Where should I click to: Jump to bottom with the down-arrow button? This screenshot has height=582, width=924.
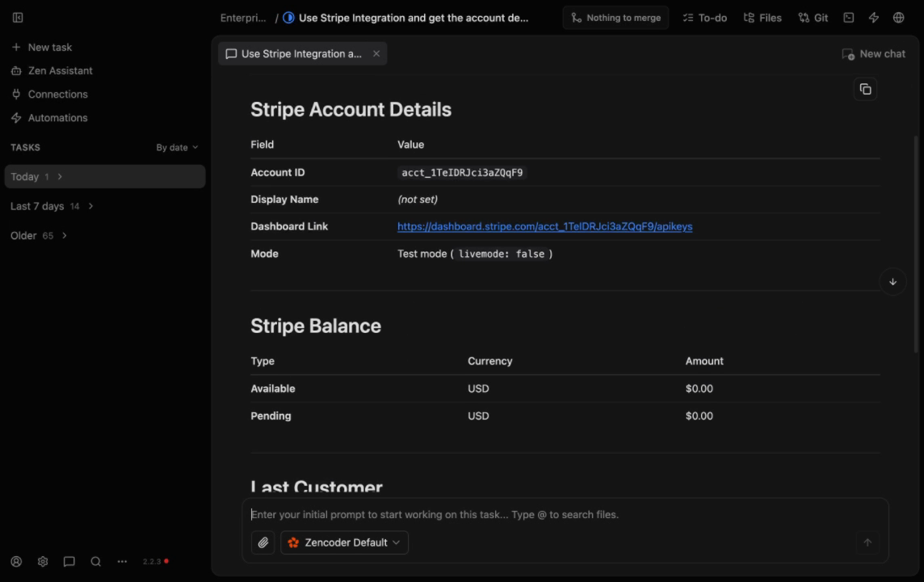[892, 282]
